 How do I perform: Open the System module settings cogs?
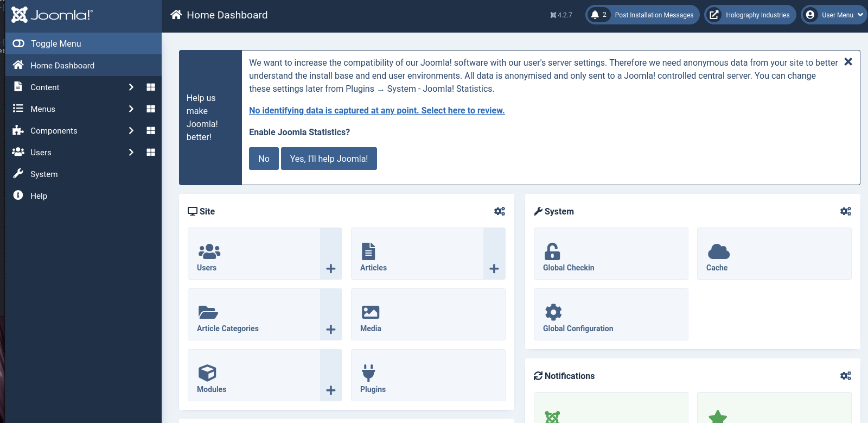(846, 211)
